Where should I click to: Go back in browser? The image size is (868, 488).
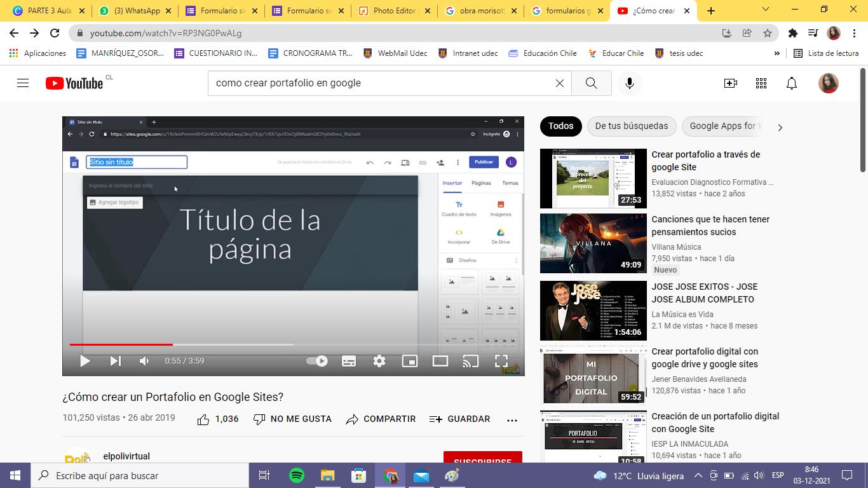pos(14,33)
